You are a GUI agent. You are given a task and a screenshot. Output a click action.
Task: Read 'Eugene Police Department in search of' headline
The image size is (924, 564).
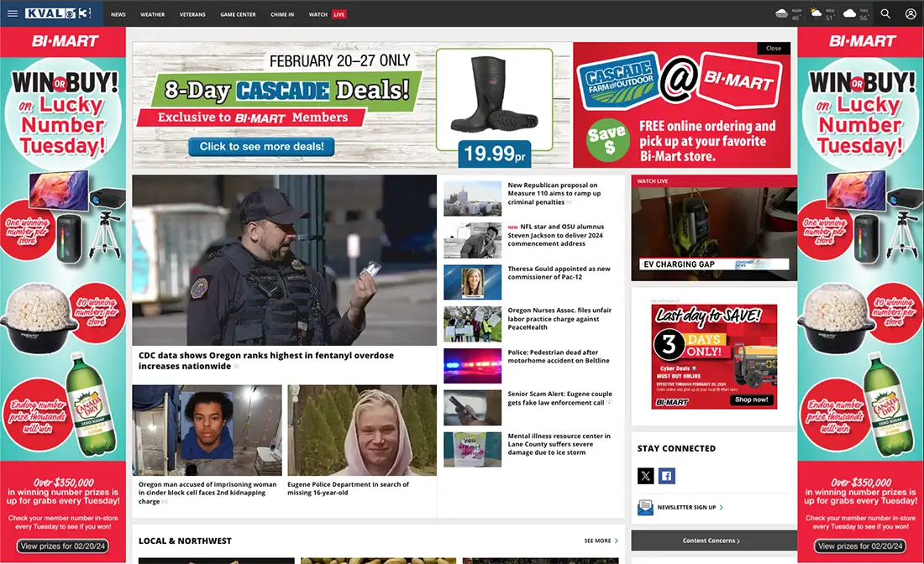(348, 488)
